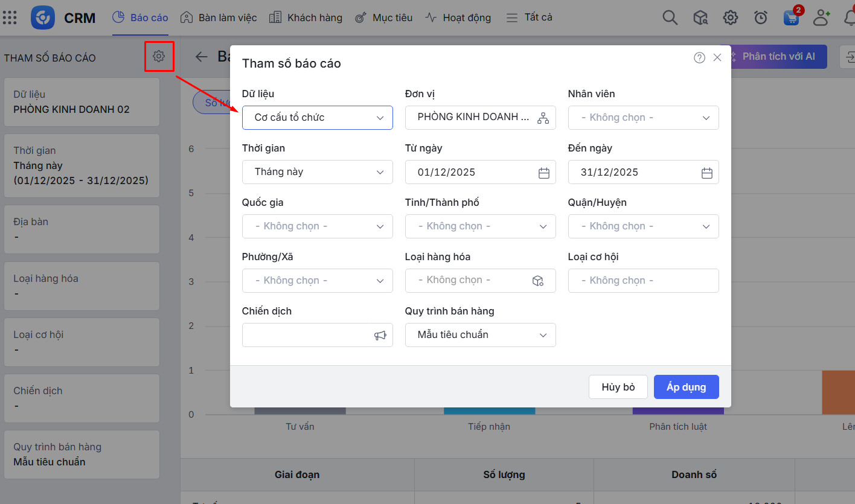
Task: Click the organization tree icon in Đơn vị
Action: (x=543, y=118)
